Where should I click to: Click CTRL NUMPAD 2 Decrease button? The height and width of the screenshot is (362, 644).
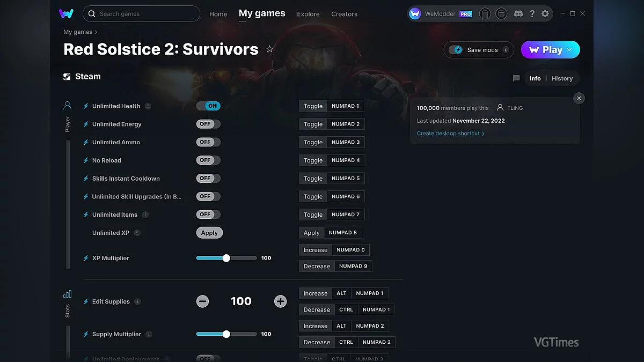click(x=317, y=342)
